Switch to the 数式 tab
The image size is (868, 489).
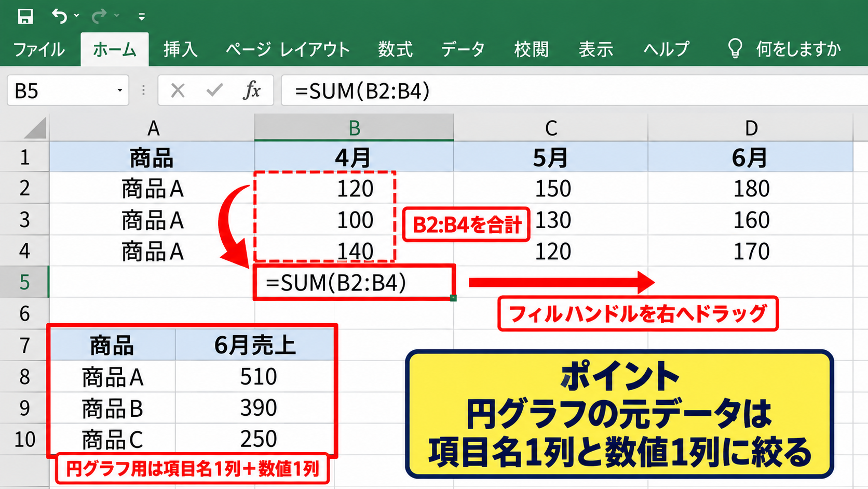point(395,49)
